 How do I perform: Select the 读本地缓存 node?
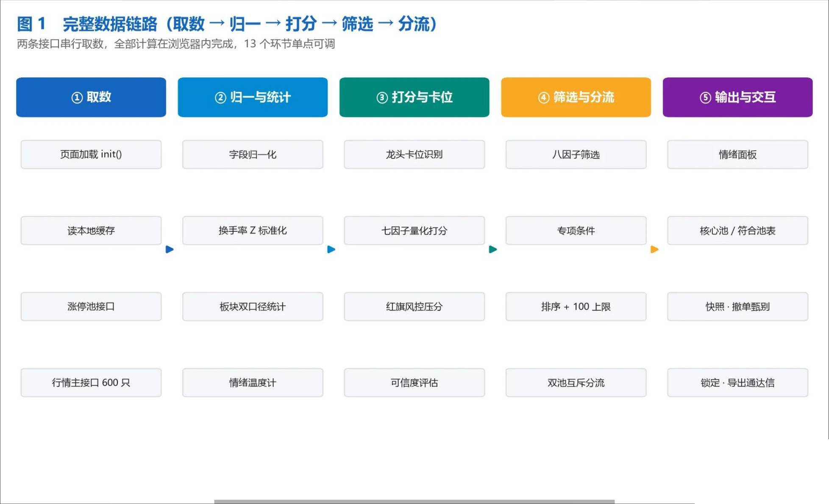point(91,230)
